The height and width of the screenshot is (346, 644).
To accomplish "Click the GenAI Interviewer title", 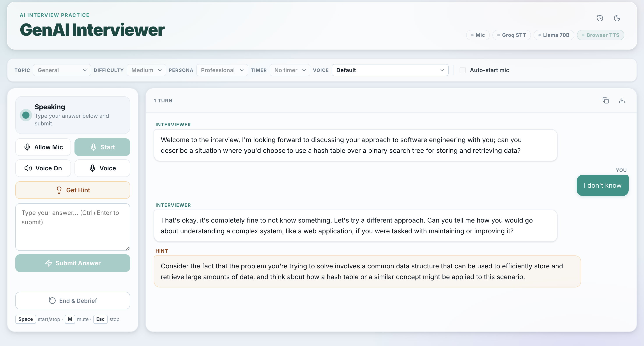I will tap(92, 30).
